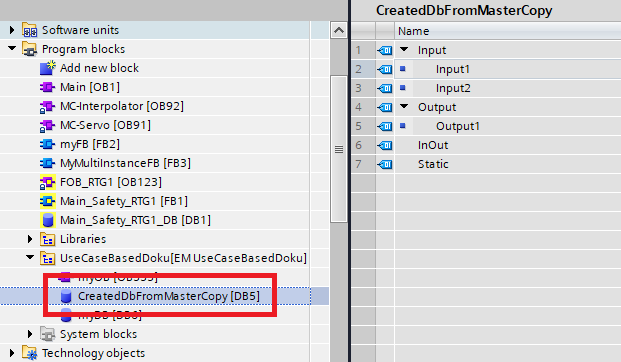Click the MyMultiInstanceFB [FB3] block icon
This screenshot has height=362, width=621.
click(x=47, y=163)
